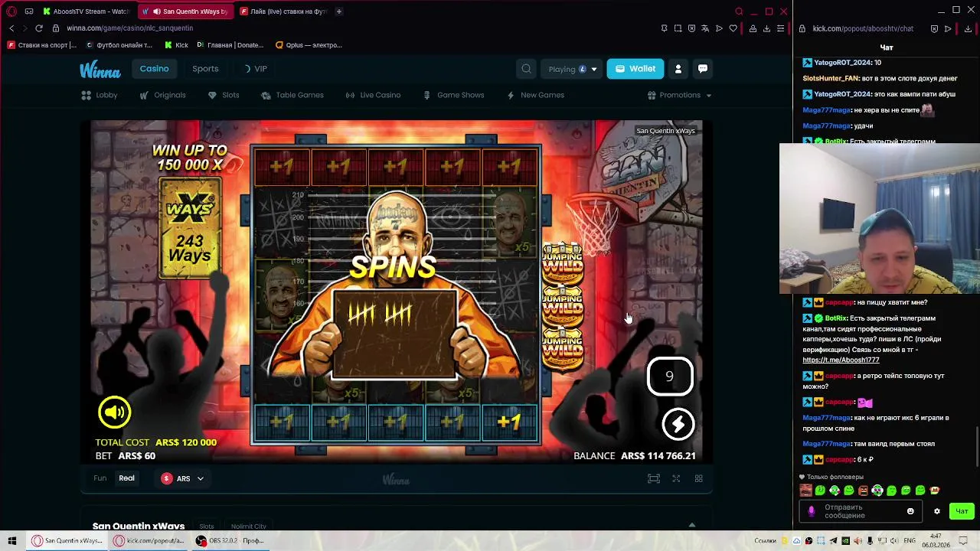This screenshot has height=551, width=980.
Task: Open the Winna search magnifier
Action: click(x=526, y=69)
